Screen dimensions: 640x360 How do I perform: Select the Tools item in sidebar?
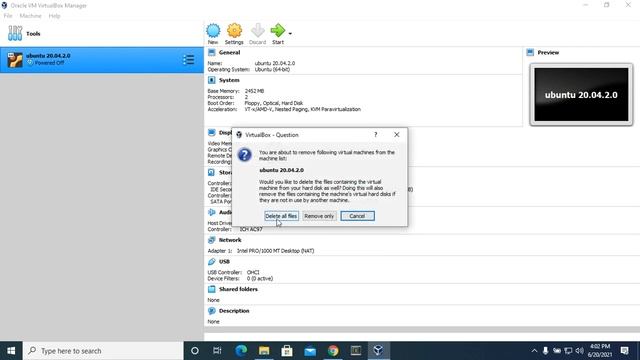tap(102, 33)
